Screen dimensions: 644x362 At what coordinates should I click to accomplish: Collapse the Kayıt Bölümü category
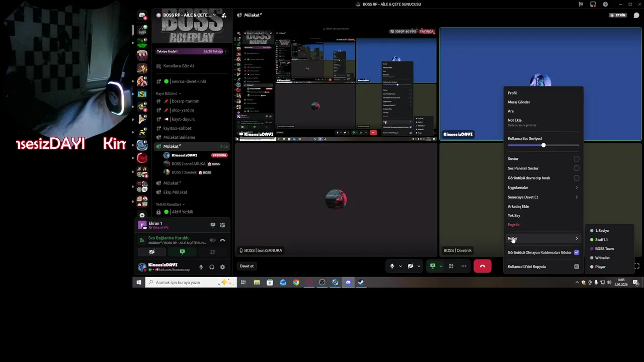tap(169, 94)
